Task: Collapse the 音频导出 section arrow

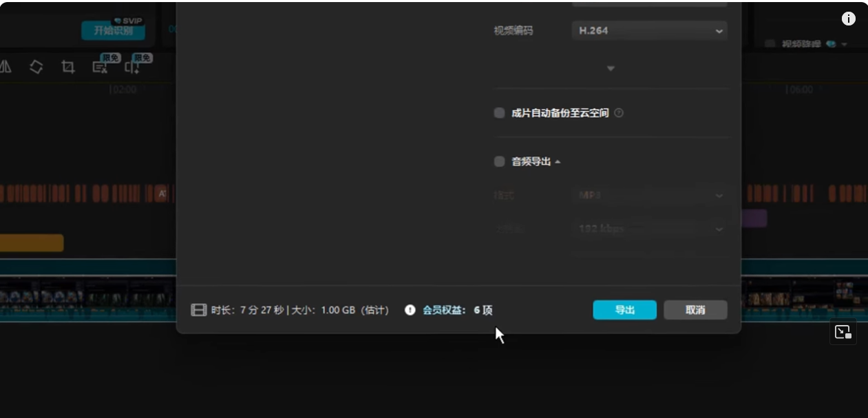Action: tap(558, 162)
